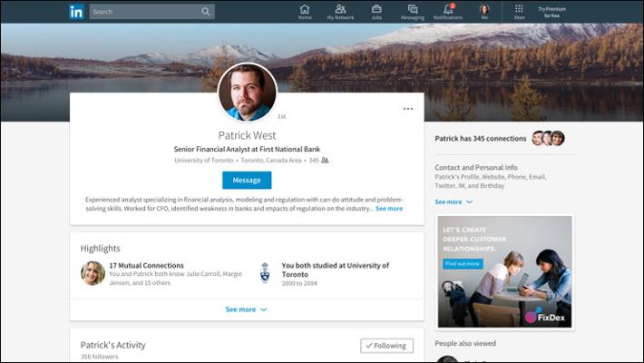The image size is (644, 363).
Task: Go to My Network icon
Action: [x=340, y=11]
